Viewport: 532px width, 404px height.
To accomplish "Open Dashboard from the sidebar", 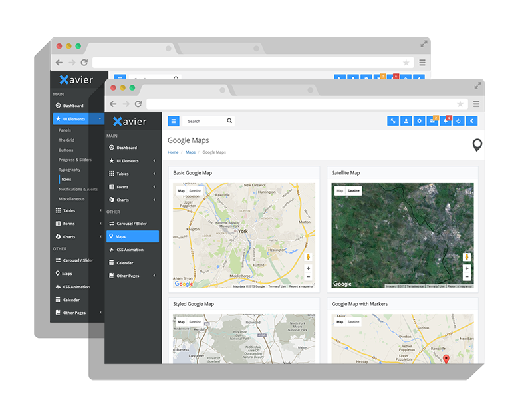I will [x=126, y=148].
